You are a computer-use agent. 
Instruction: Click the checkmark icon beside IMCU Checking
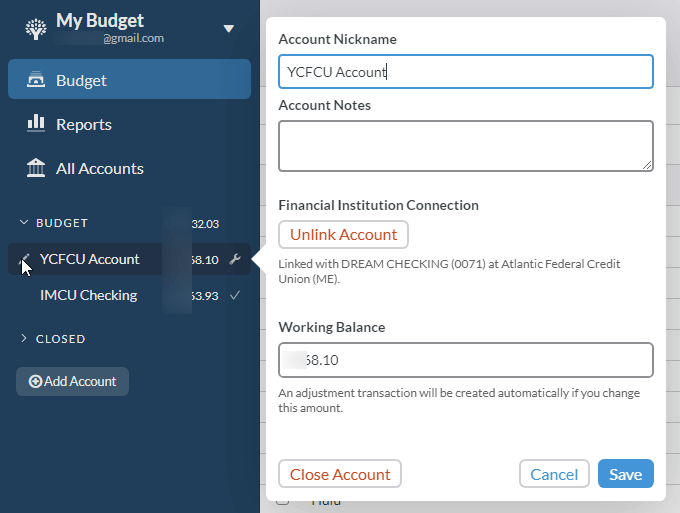click(235, 295)
